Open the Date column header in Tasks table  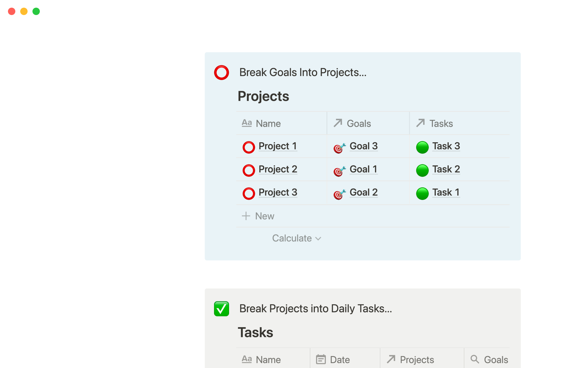pyautogui.click(x=339, y=359)
